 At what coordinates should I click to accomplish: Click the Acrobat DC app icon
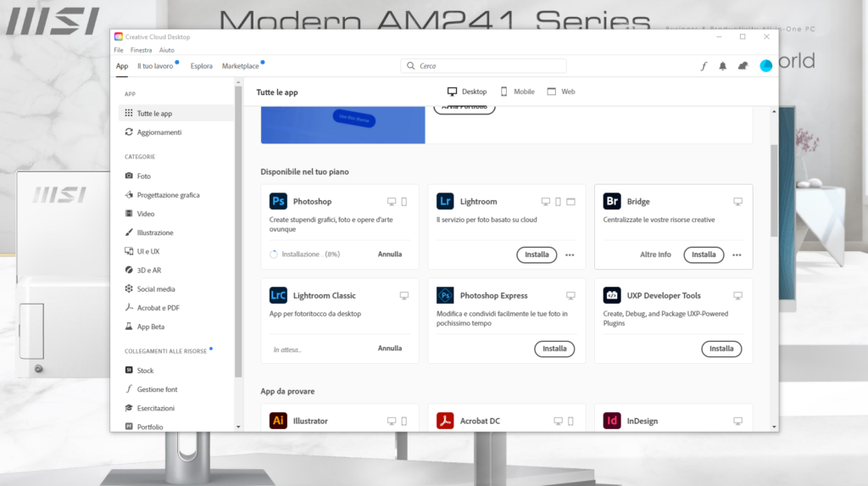(445, 421)
